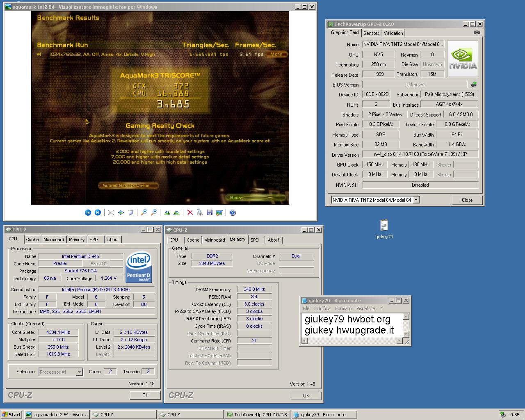Zoom in on the aquamark image
525x420 pixels.
[x=144, y=212]
